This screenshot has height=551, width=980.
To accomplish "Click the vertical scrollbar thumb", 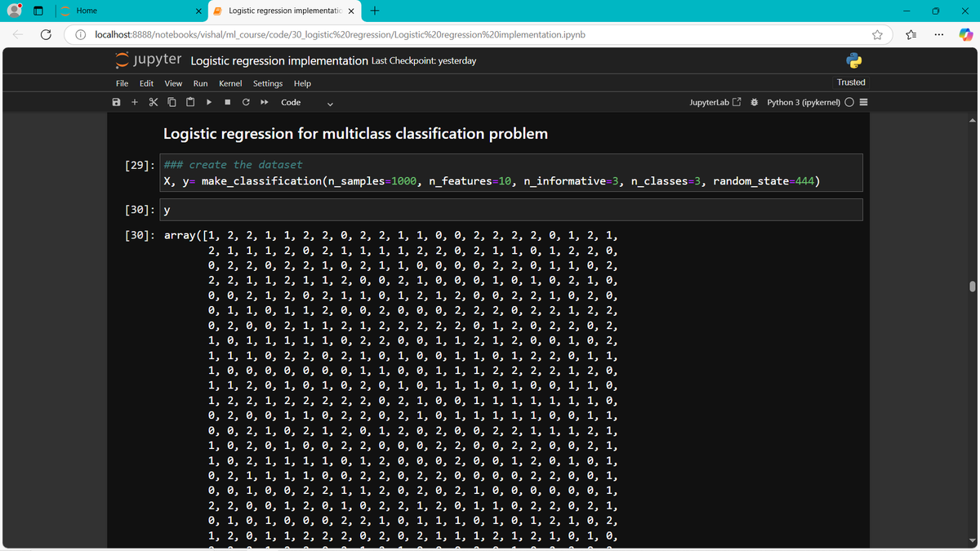I will click(x=972, y=287).
